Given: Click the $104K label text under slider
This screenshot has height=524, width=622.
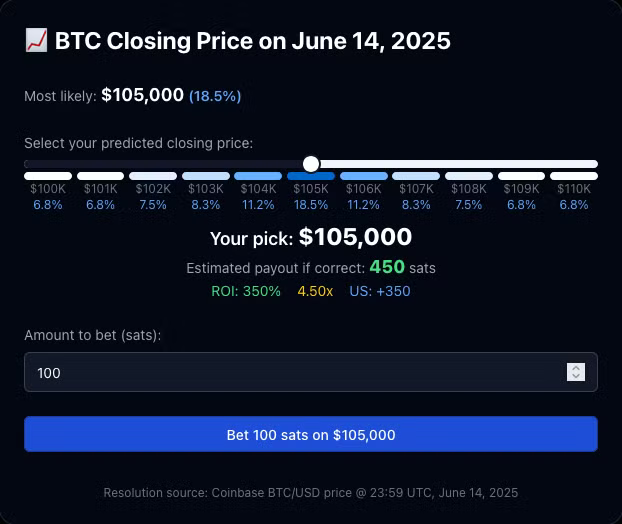Looking at the screenshot, I should point(258,189).
